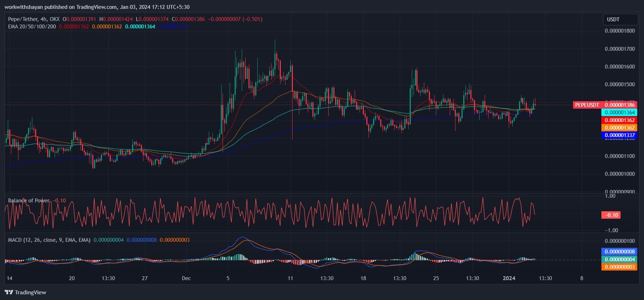
Task: Select the Balance of Power indicator title
Action: point(29,201)
